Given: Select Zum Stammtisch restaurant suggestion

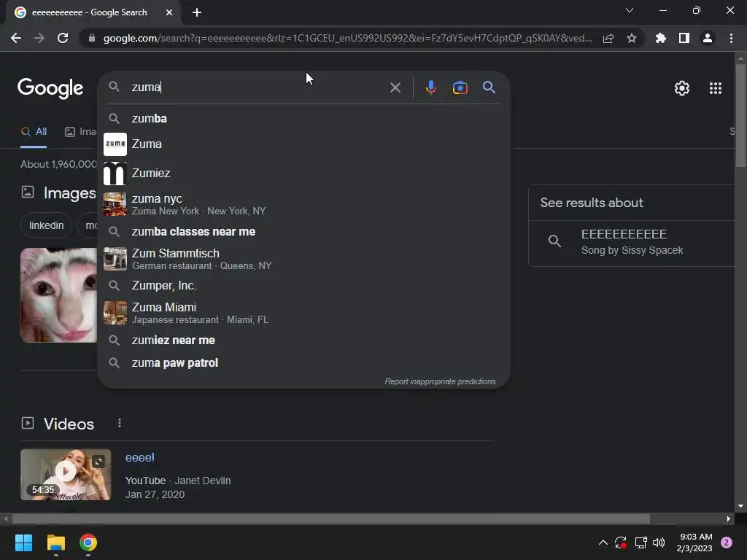Looking at the screenshot, I should tap(303, 259).
